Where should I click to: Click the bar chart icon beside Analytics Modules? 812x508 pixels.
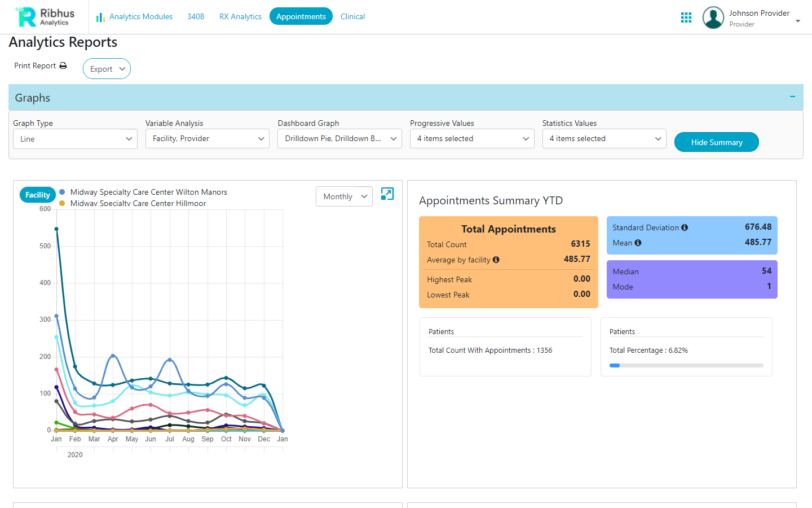[x=100, y=17]
